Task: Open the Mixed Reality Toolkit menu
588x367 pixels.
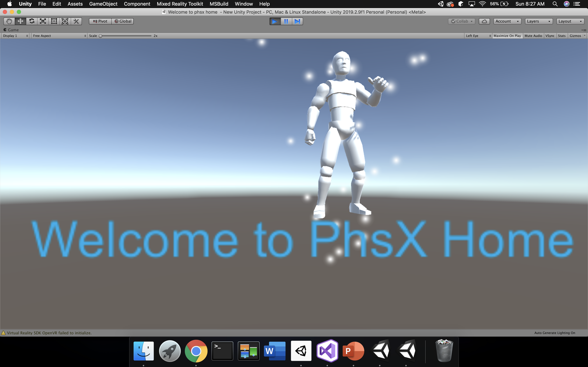Action: click(x=180, y=4)
